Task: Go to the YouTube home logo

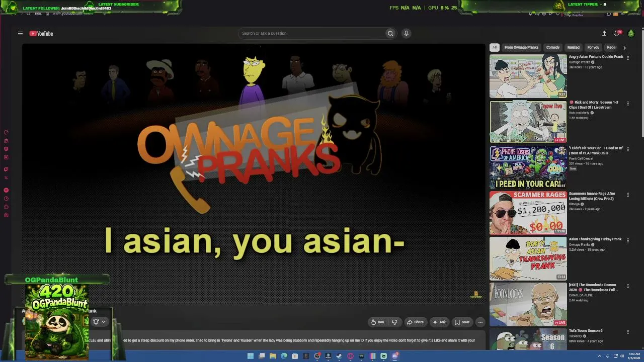Action: [x=41, y=34]
